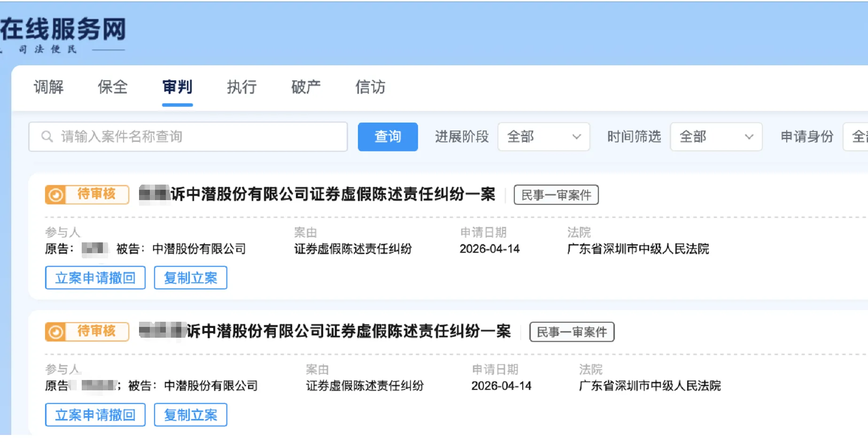Click 复制立案 on second case
The image size is (868, 442).
click(191, 415)
